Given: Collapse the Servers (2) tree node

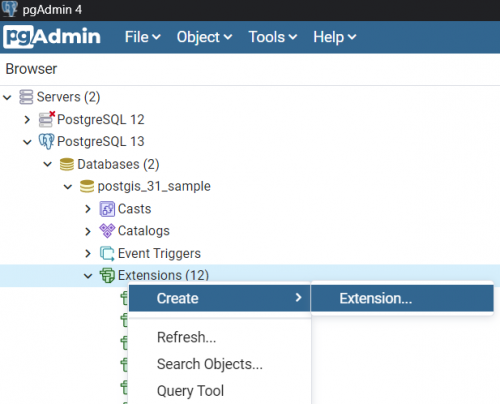Looking at the screenshot, I should [7, 97].
